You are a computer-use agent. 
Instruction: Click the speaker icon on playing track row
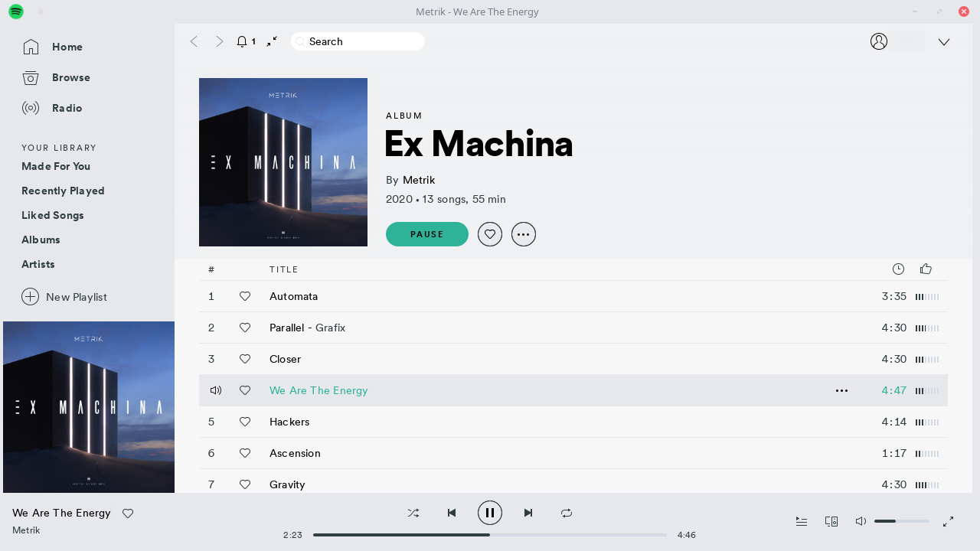tap(216, 390)
